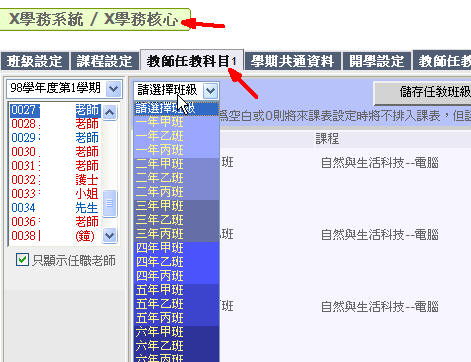Choose 一年甲班 from class list
Screen dimensions: 471x362
click(176, 122)
